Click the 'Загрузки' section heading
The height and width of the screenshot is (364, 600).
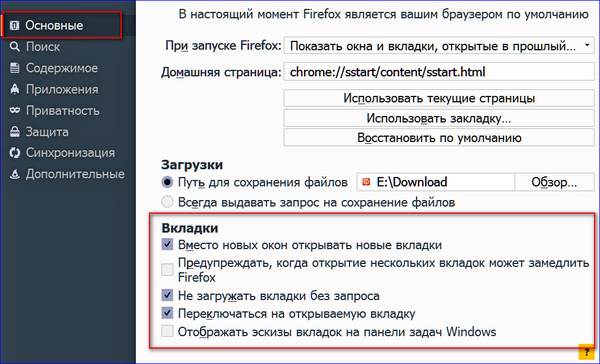pyautogui.click(x=192, y=165)
